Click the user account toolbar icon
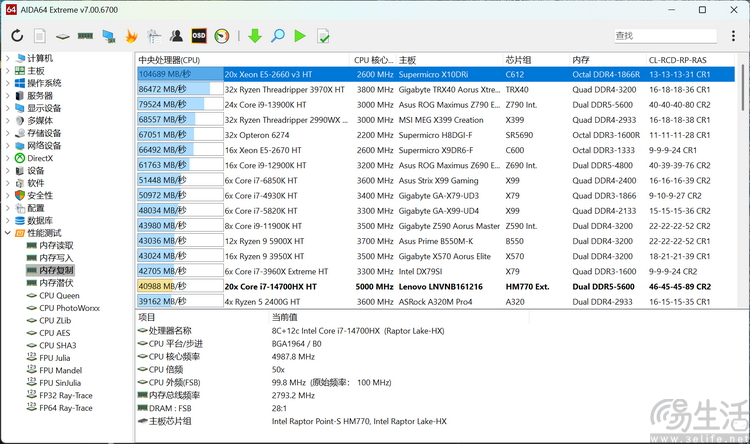750x444 pixels. [x=176, y=36]
